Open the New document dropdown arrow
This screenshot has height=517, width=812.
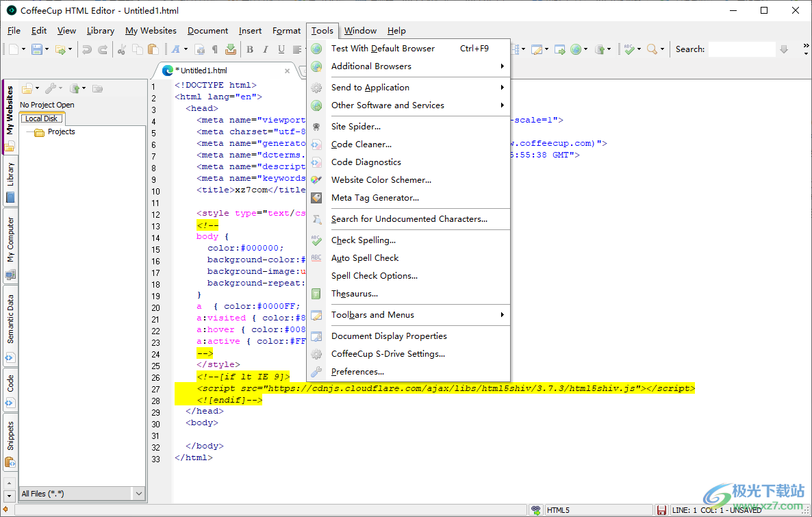23,49
